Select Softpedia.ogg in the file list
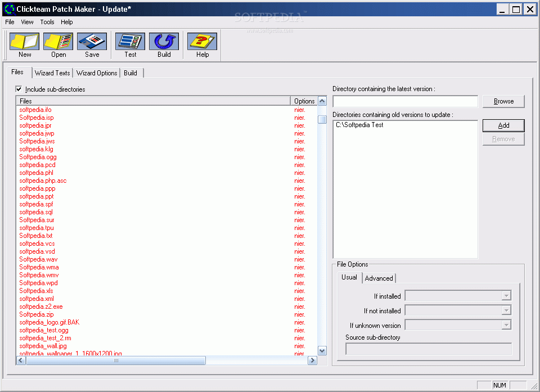The image size is (540, 392). (38, 157)
